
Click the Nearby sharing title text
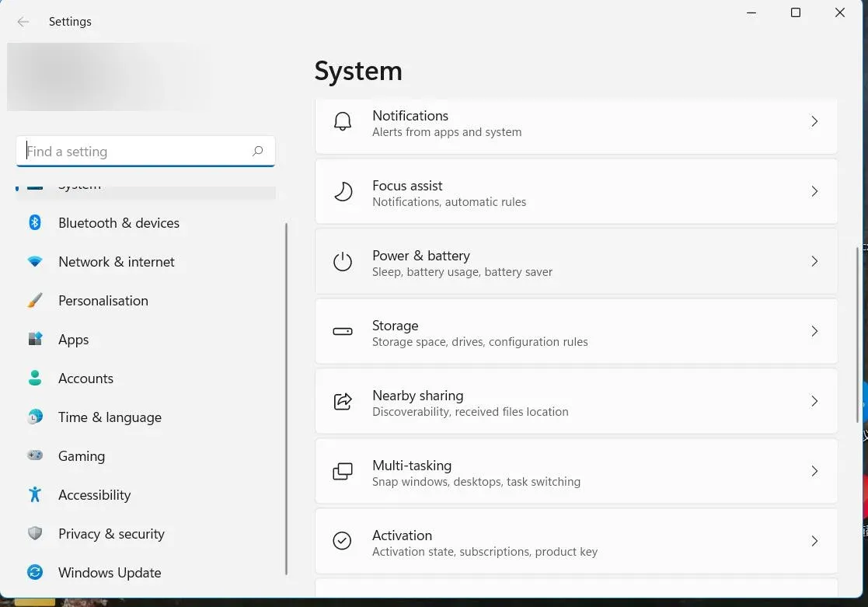point(418,396)
